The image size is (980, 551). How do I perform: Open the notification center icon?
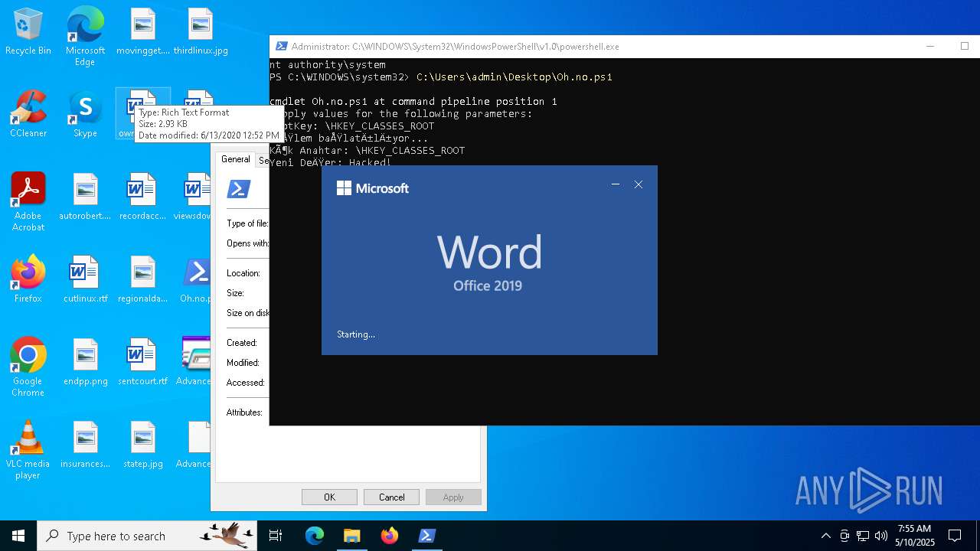click(x=955, y=536)
